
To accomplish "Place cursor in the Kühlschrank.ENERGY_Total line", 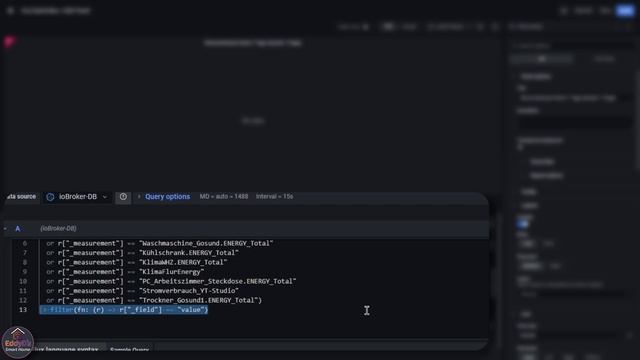I will point(142,253).
